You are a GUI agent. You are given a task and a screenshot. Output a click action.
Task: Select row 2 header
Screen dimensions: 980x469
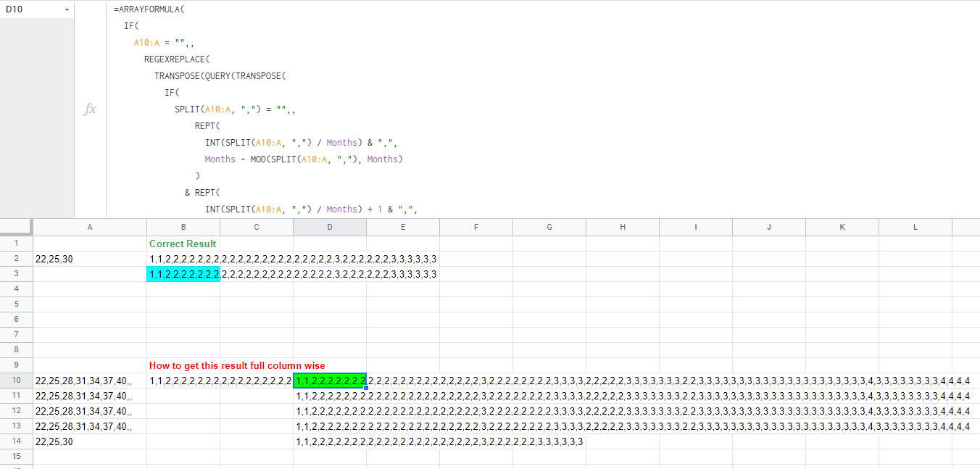pos(16,259)
